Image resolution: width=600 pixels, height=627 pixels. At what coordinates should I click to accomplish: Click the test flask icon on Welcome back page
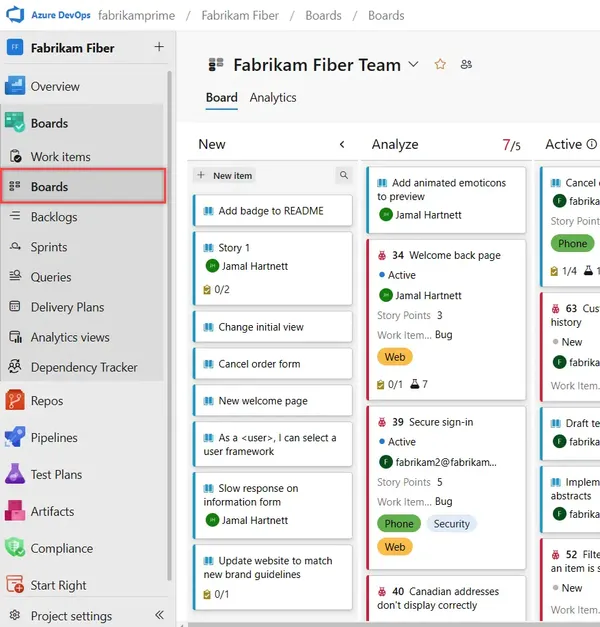(x=415, y=384)
